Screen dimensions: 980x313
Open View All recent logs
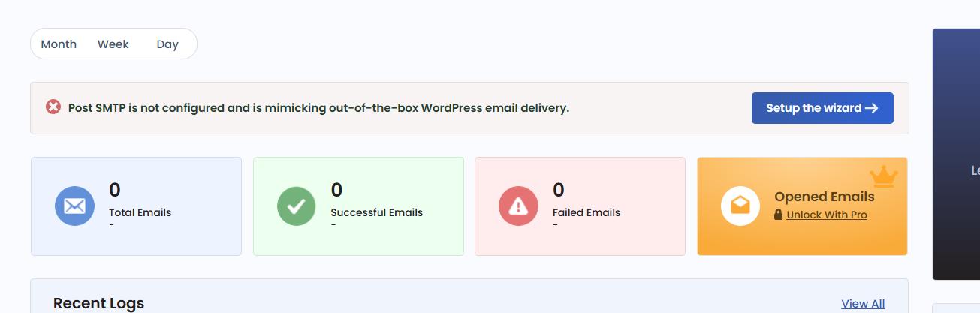point(863,304)
